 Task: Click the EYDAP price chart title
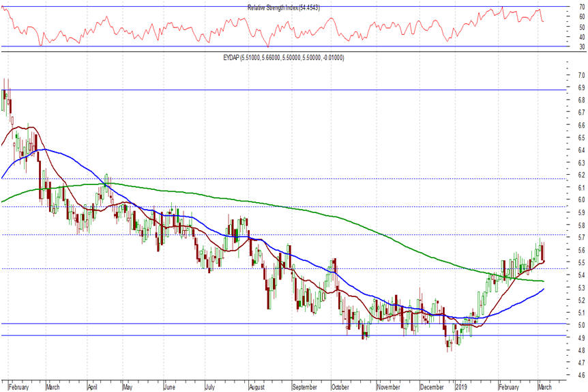pos(284,58)
